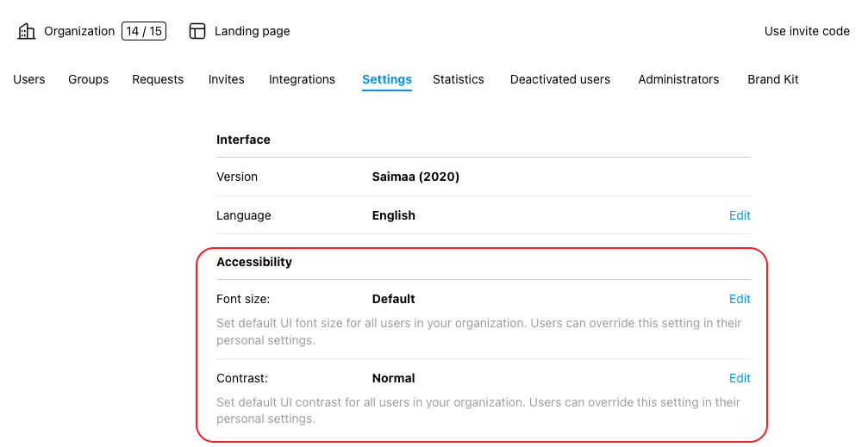Open the Deactivated users tab

tap(560, 79)
